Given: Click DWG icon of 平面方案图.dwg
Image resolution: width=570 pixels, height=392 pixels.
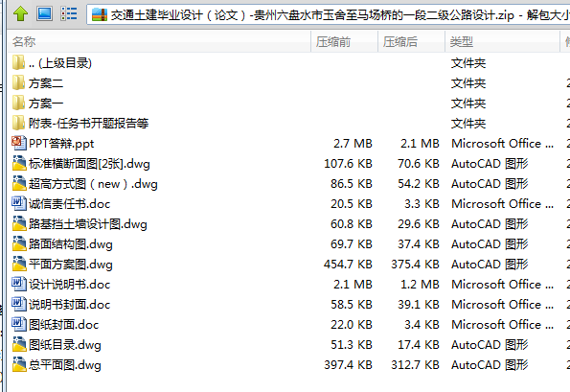Looking at the screenshot, I should point(19,264).
